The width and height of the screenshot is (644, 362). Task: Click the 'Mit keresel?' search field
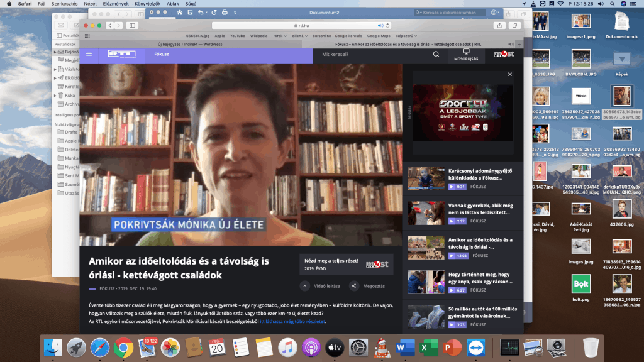coord(371,55)
